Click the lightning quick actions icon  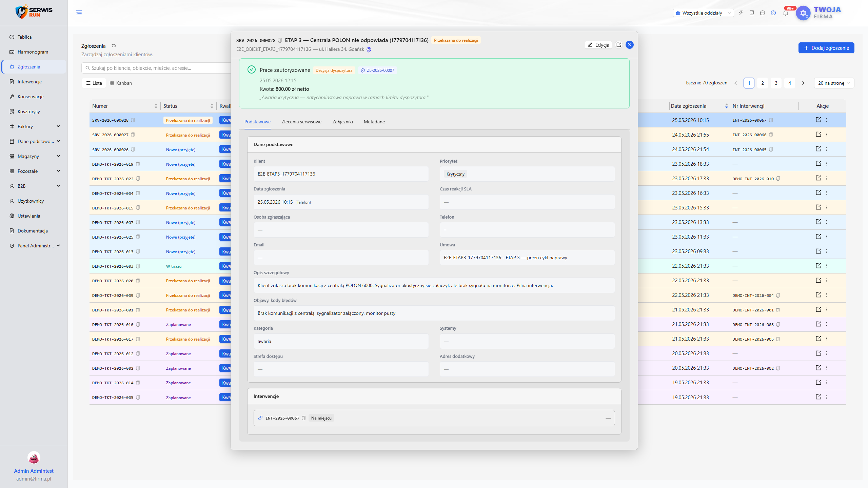click(x=741, y=13)
